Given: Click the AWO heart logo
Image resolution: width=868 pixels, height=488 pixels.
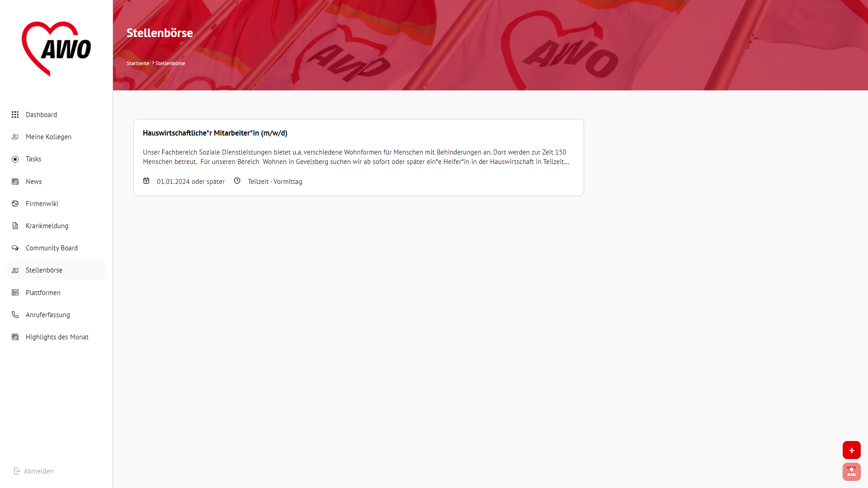Looking at the screenshot, I should 57,49.
